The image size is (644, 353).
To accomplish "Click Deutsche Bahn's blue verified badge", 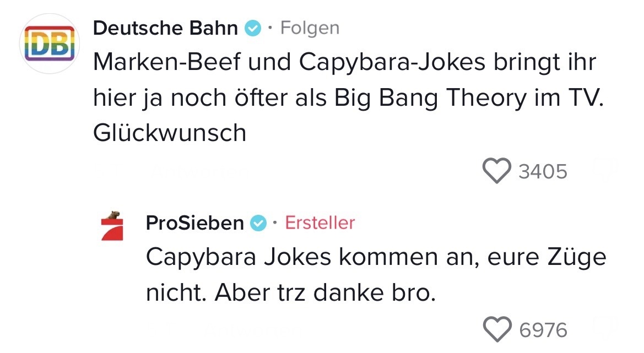I will (253, 28).
